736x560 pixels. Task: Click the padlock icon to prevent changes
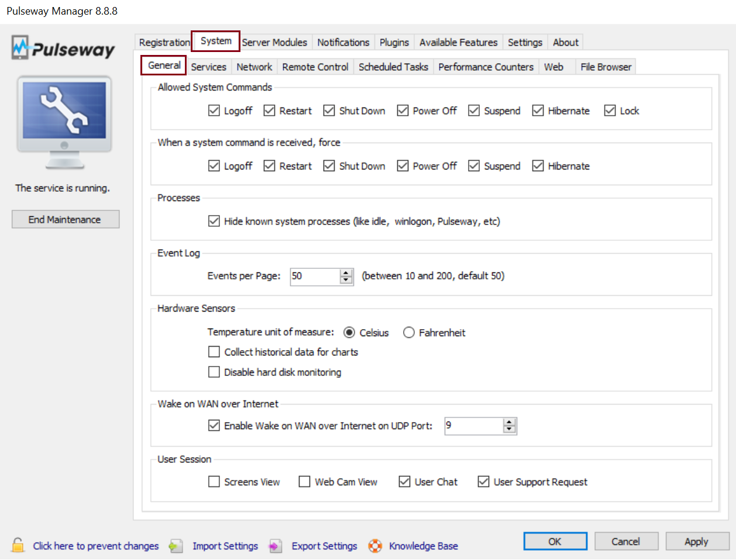(x=18, y=545)
